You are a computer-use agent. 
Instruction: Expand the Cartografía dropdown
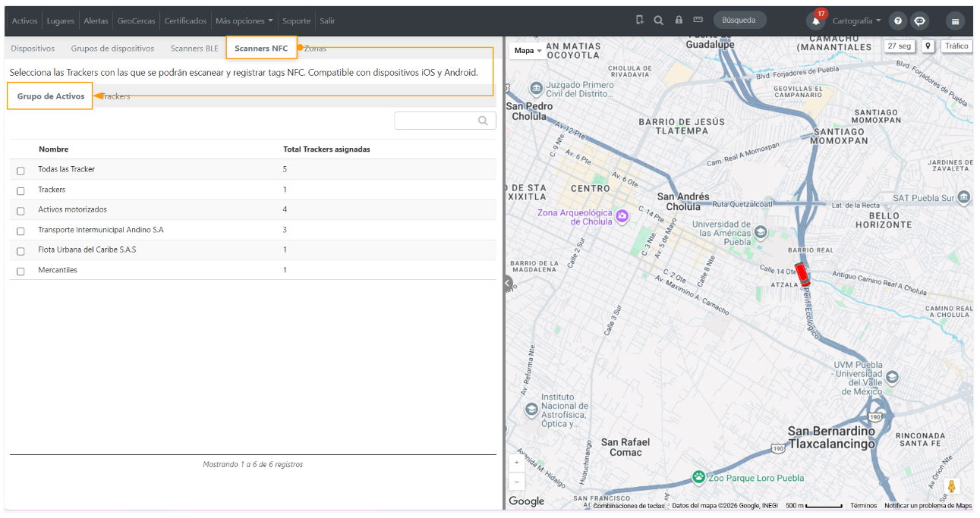pyautogui.click(x=856, y=20)
